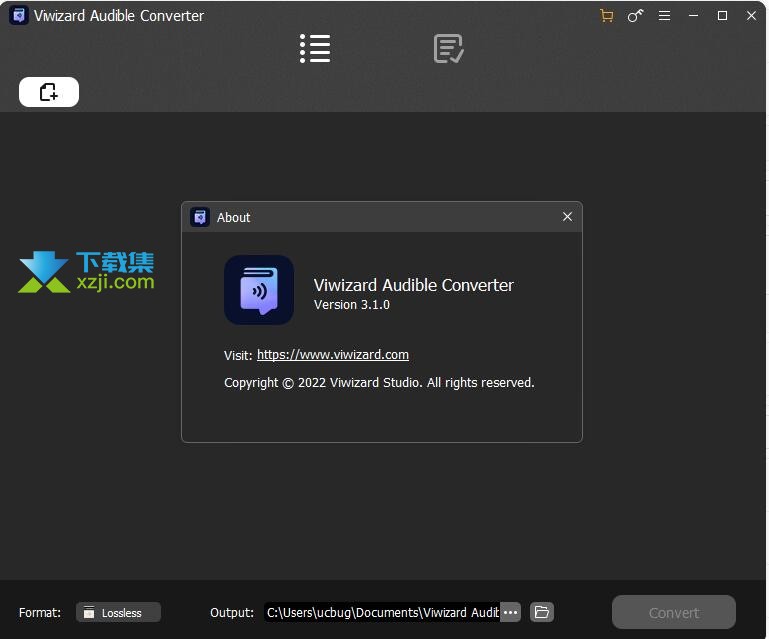Close the Viwizard Audible Converter window
The image size is (769, 639).
click(x=751, y=16)
